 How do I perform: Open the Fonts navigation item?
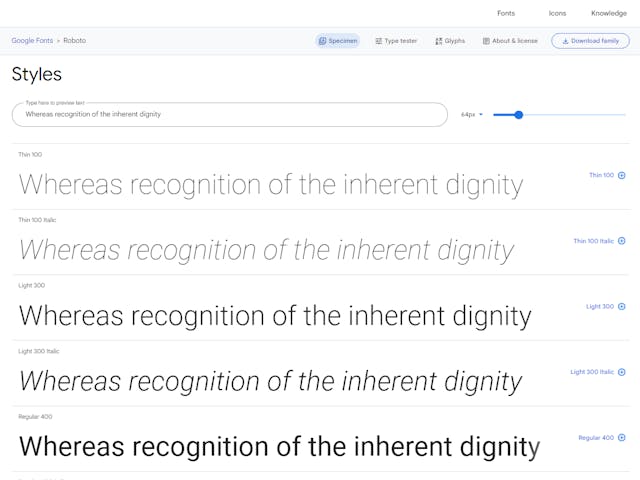pyautogui.click(x=506, y=13)
